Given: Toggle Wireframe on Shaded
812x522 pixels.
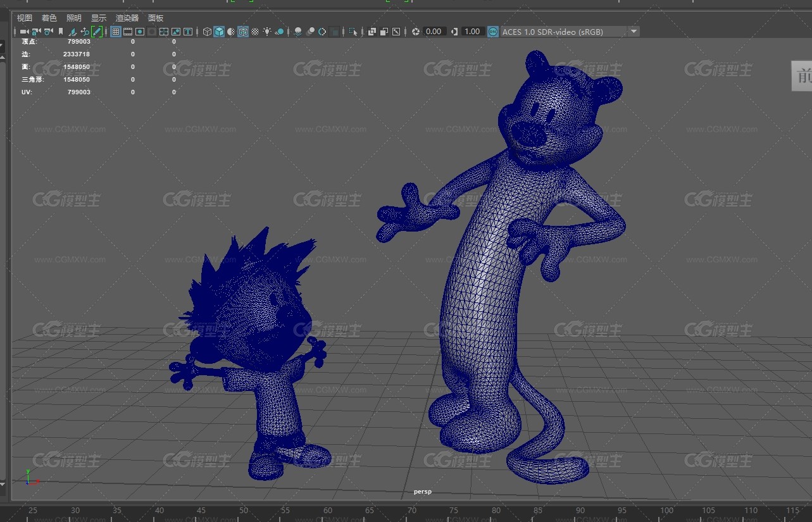Looking at the screenshot, I should coord(243,32).
